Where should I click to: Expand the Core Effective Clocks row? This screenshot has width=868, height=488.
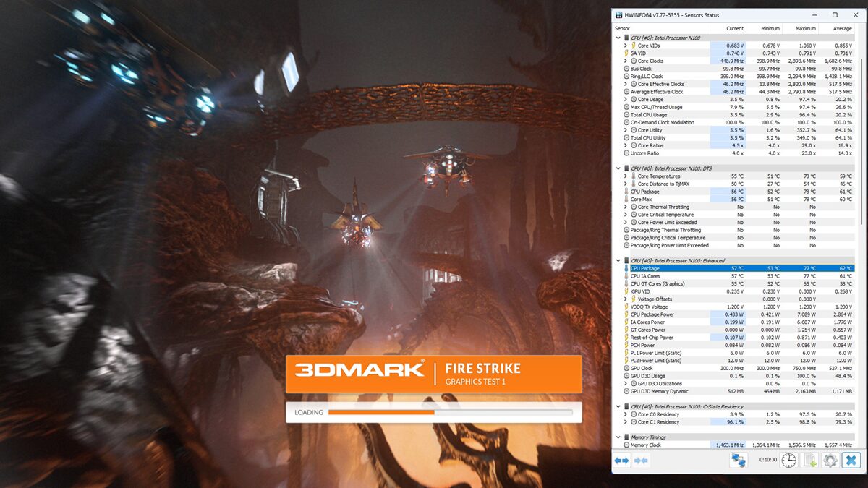pyautogui.click(x=626, y=84)
